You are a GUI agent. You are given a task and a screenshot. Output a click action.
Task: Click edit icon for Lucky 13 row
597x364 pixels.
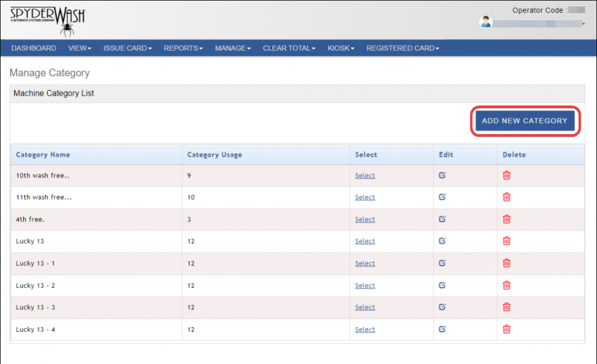(x=442, y=240)
